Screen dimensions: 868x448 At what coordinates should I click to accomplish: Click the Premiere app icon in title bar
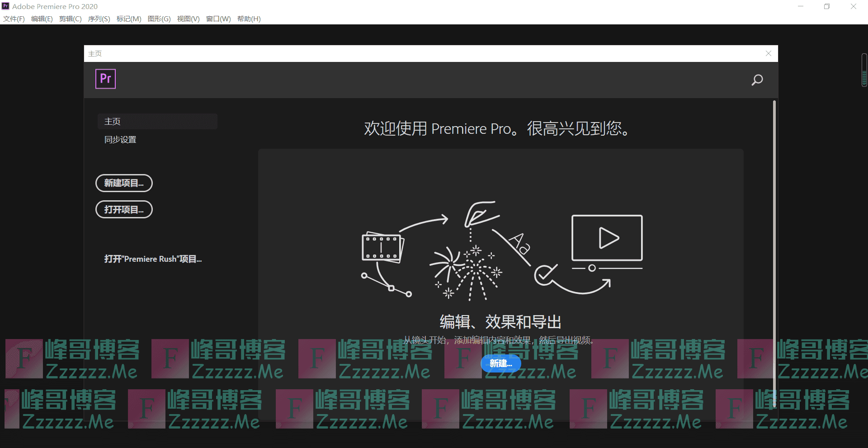click(x=5, y=6)
